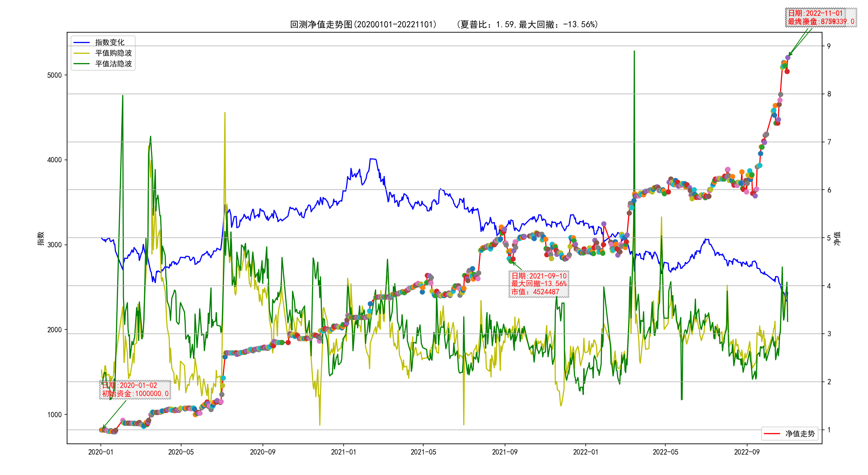This screenshot has height=475, width=868.
Task: Click the green 平值沽隐波 legend line
Action: (81, 64)
